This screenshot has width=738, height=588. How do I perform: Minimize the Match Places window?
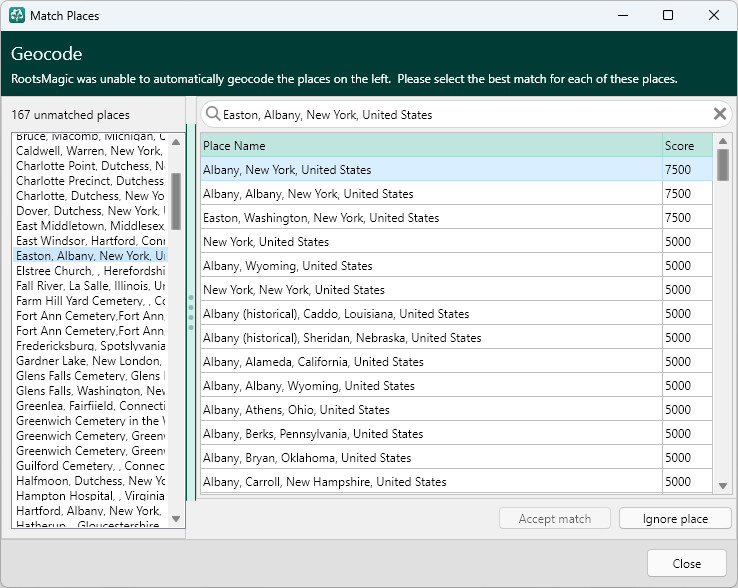(623, 15)
